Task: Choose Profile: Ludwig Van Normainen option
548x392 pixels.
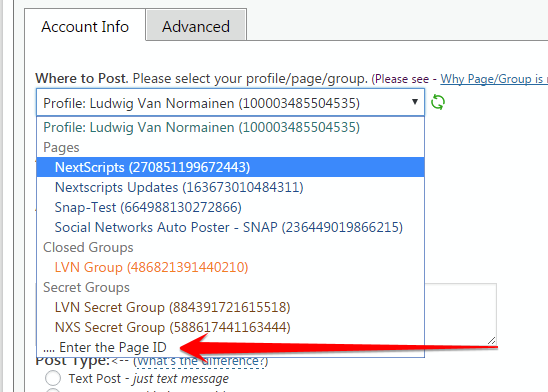Action: click(x=230, y=127)
